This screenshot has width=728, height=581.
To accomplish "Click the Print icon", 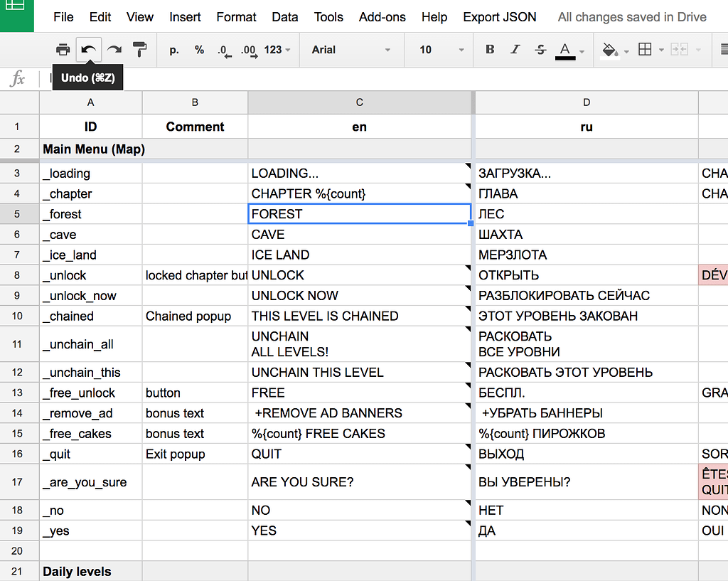I will pyautogui.click(x=63, y=50).
